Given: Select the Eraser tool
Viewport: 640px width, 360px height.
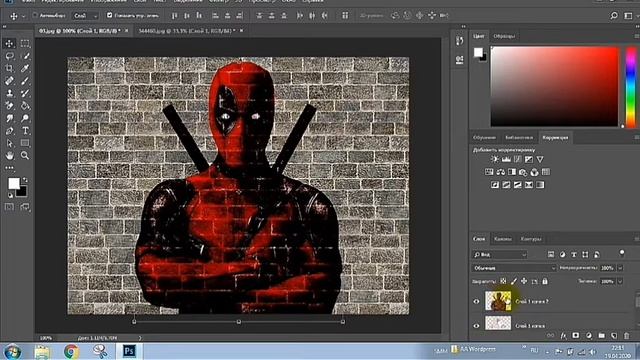Looking at the screenshot, I should (10, 106).
